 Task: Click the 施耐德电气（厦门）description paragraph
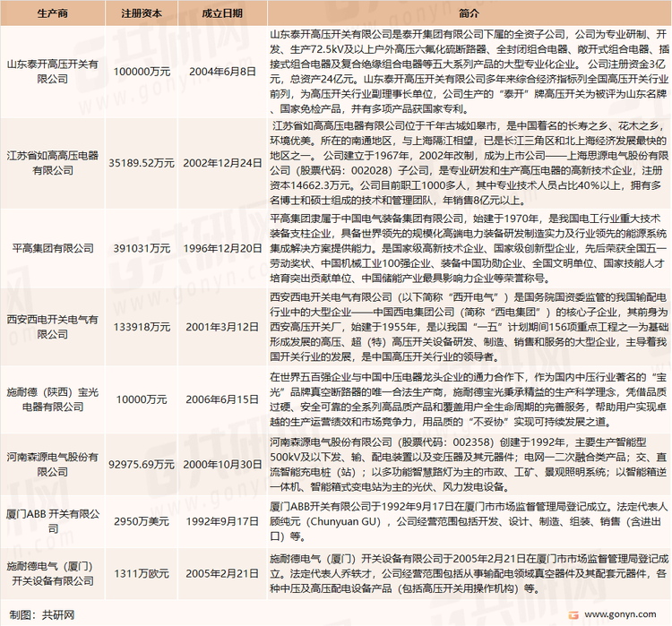(469, 574)
